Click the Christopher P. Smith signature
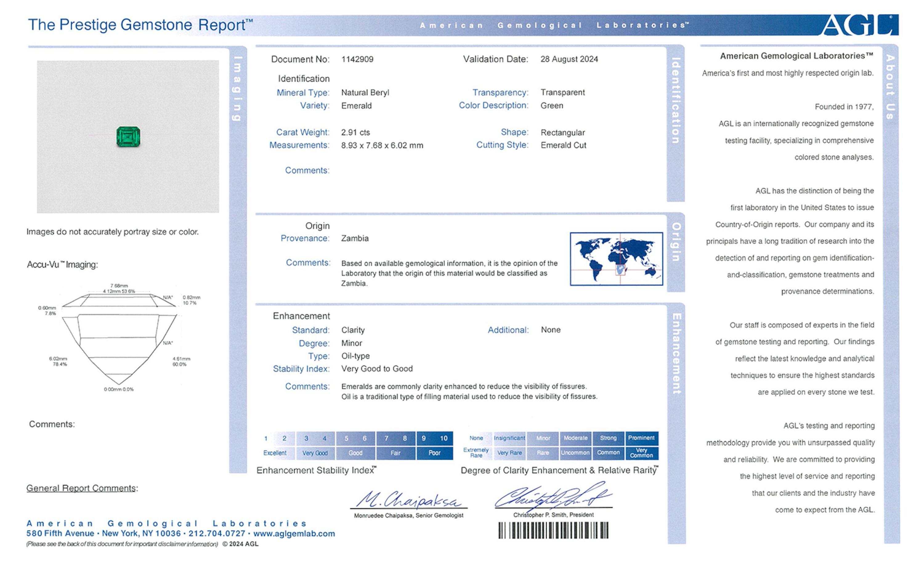Image resolution: width=924 pixels, height=561 pixels. click(x=553, y=497)
